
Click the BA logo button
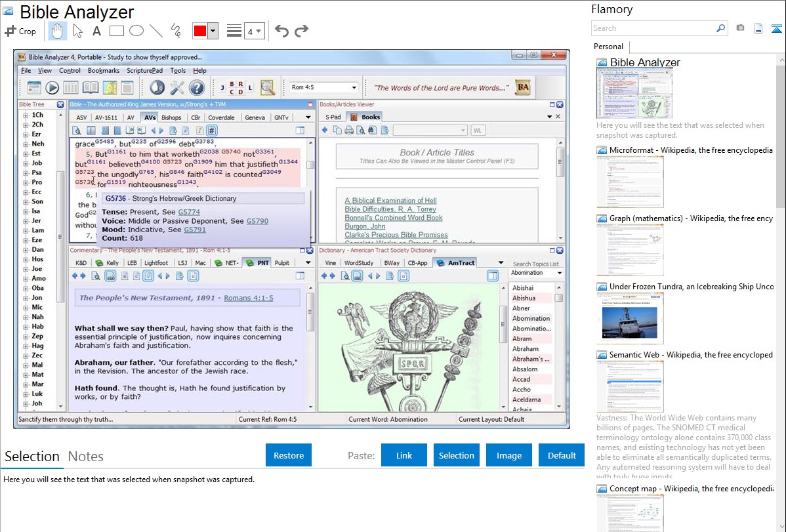(x=523, y=87)
